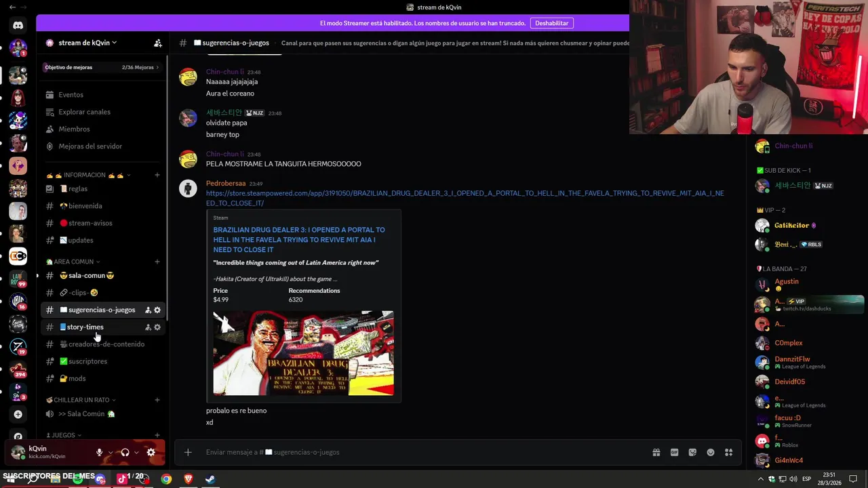This screenshot has height=488, width=868.
Task: Switch to bienvenida channel
Action: coord(102,206)
